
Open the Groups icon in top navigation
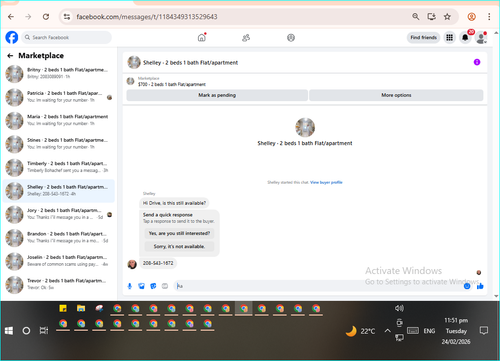(x=291, y=38)
